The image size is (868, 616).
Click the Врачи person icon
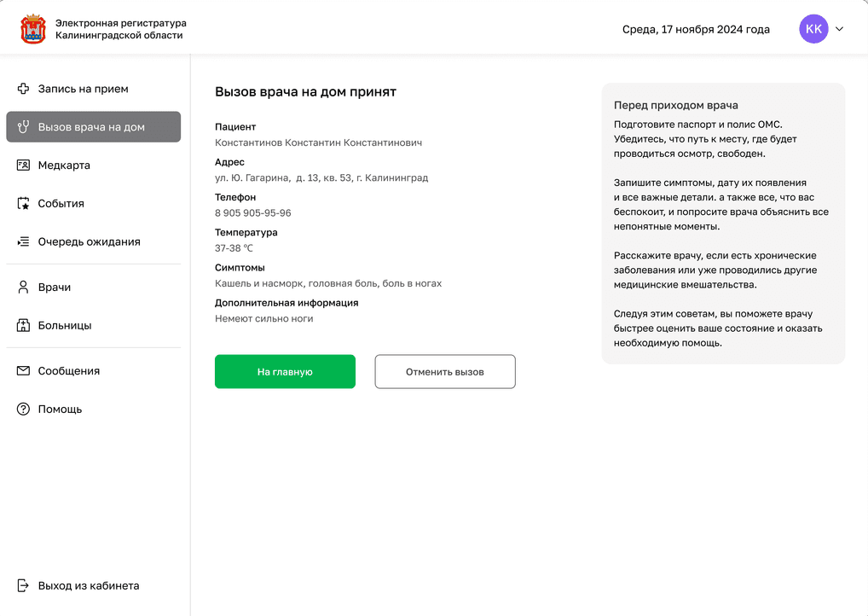pyautogui.click(x=24, y=288)
